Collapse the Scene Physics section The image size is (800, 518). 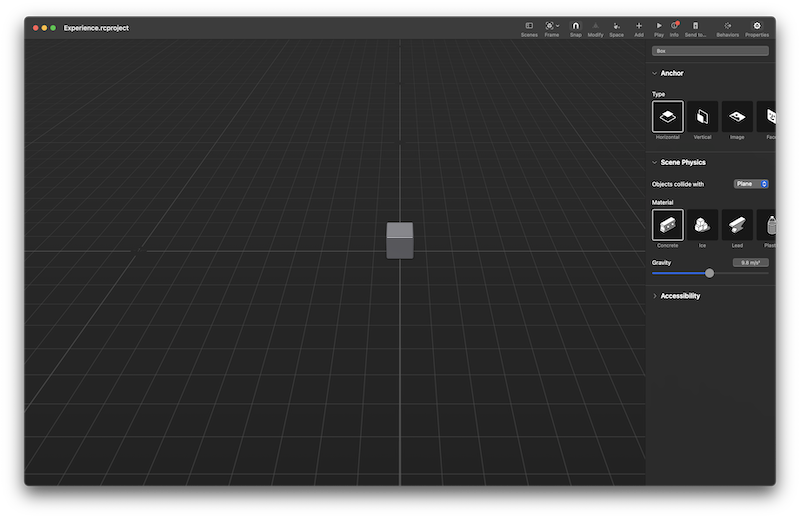coord(655,162)
